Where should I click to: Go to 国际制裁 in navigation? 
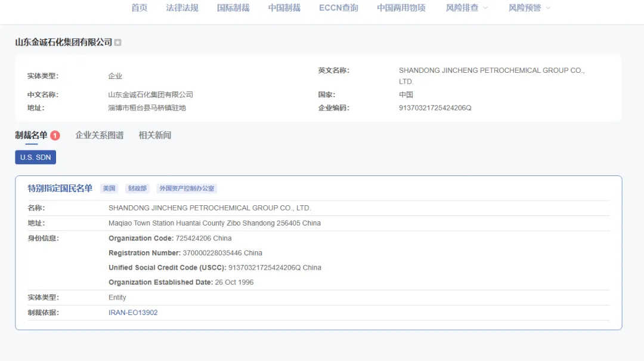[233, 8]
